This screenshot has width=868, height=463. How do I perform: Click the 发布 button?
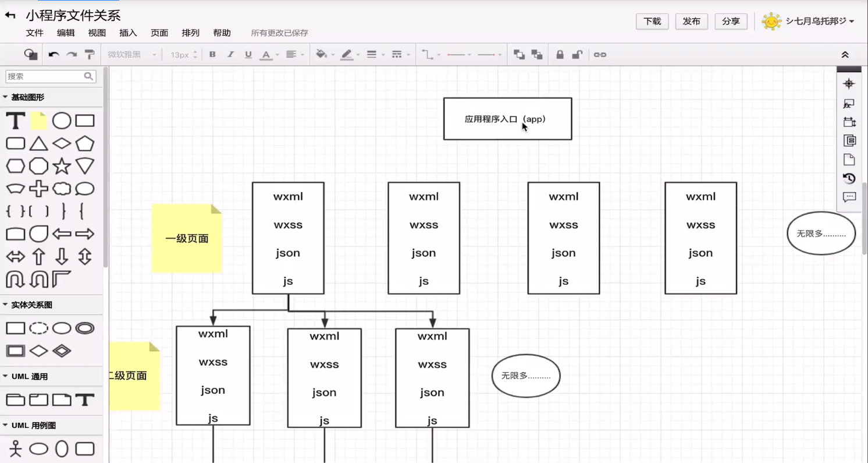[x=692, y=22]
